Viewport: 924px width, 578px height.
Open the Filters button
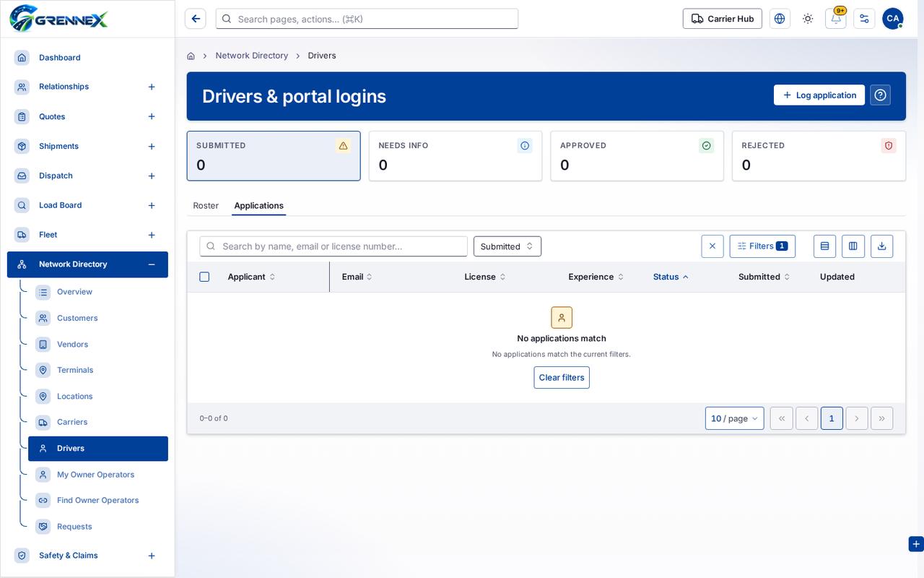[762, 246]
